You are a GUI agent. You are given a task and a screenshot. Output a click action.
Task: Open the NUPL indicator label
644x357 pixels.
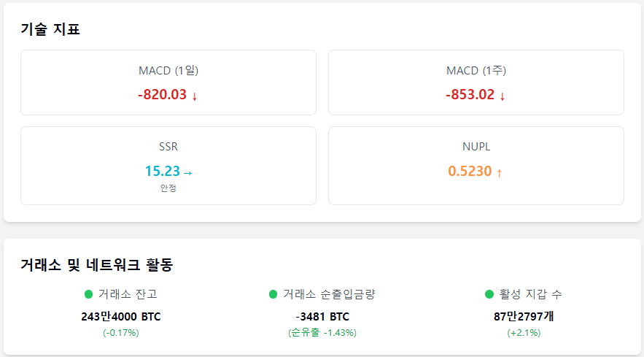[476, 147]
